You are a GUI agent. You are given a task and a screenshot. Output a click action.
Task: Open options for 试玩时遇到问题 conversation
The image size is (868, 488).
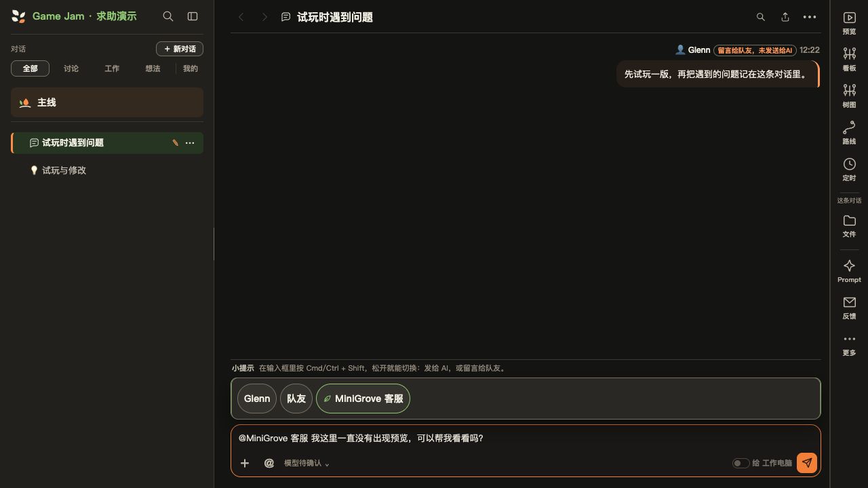tap(190, 143)
